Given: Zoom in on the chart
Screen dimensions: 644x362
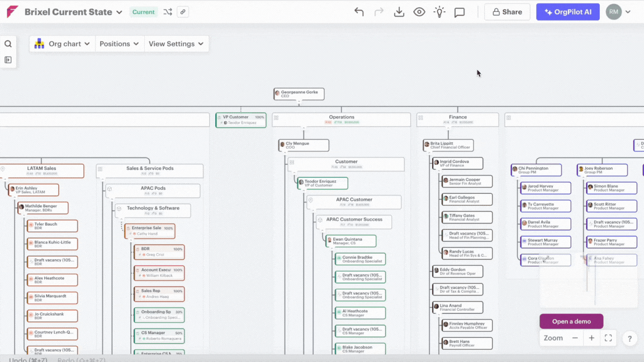Looking at the screenshot, I should (x=591, y=338).
